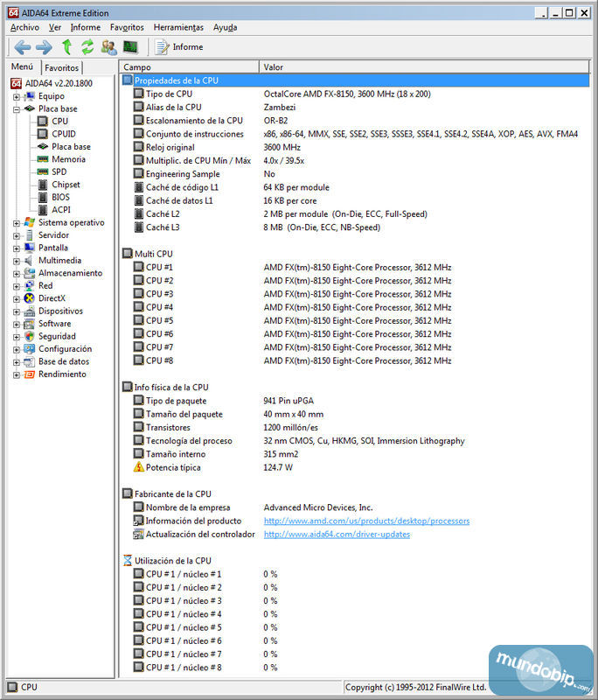Viewport: 598px width, 700px height.
Task: Select the Transistores row
Action: (356, 427)
